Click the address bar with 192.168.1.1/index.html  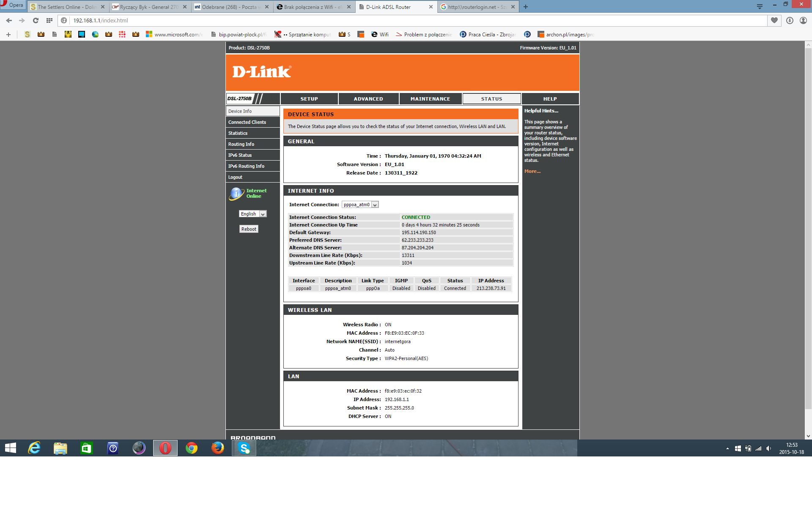point(412,20)
